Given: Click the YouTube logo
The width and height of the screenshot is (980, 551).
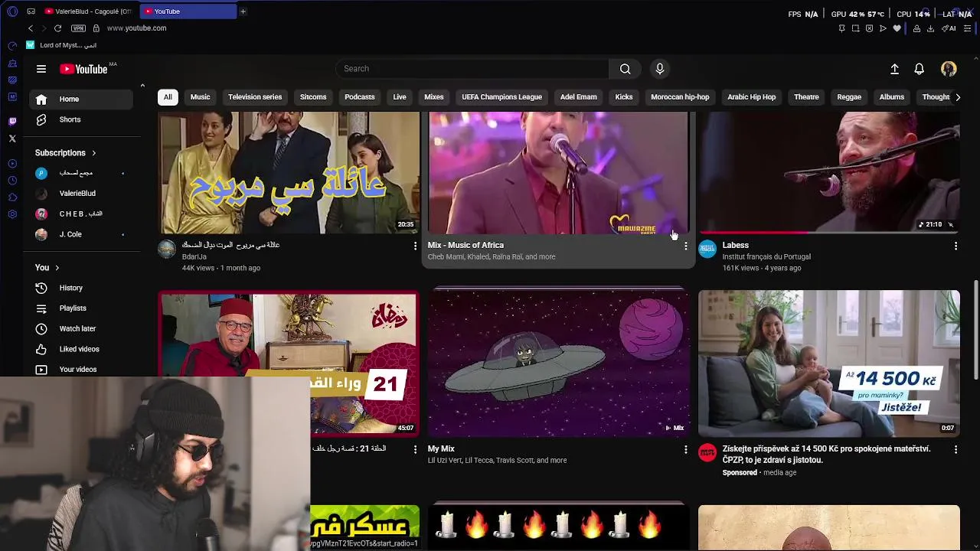Looking at the screenshot, I should click(x=84, y=69).
